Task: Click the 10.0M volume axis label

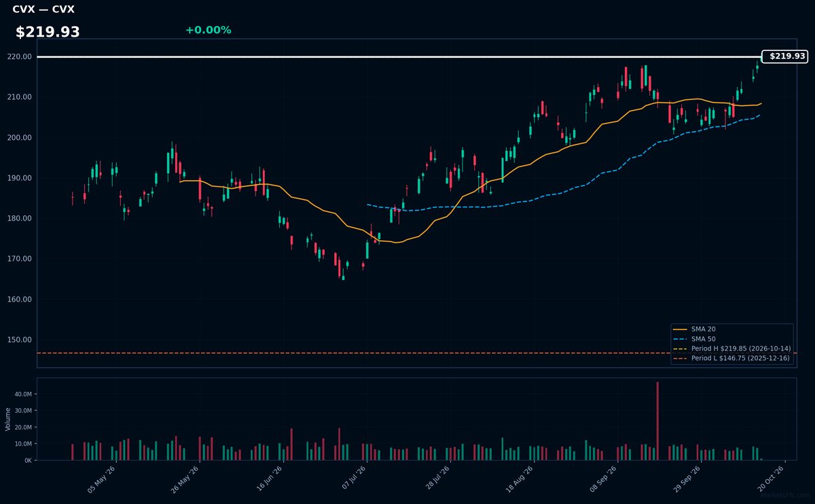Action: (23, 444)
